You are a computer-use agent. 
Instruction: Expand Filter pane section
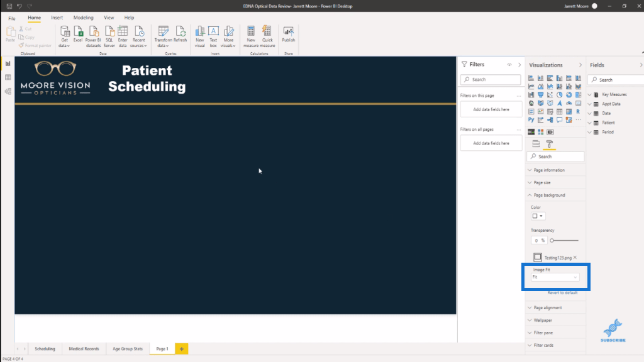click(x=555, y=332)
